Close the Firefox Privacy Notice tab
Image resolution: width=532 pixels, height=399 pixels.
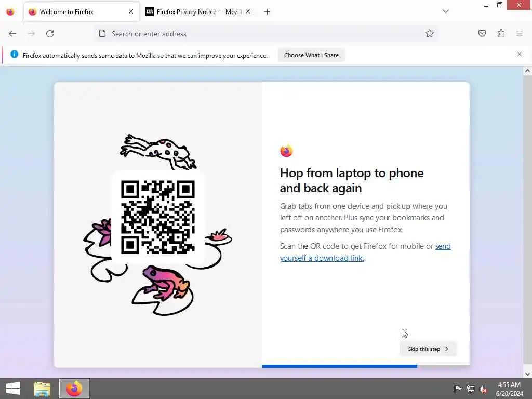pos(248,11)
